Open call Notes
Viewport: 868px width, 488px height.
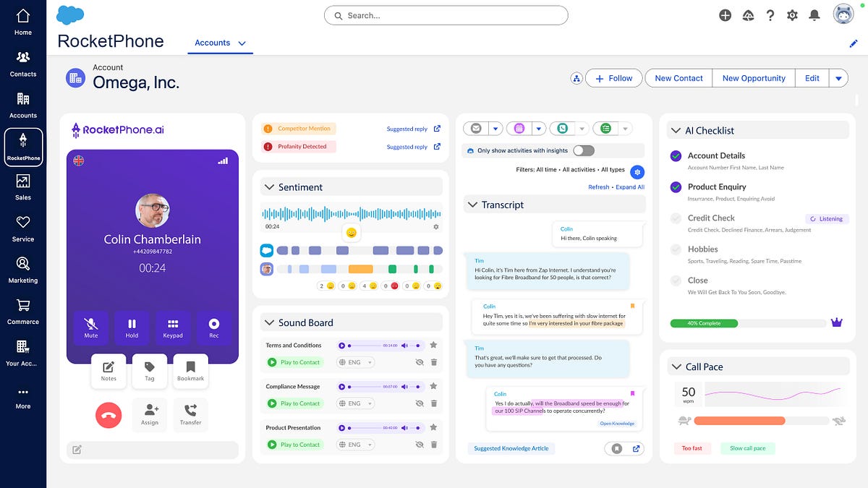coord(109,371)
